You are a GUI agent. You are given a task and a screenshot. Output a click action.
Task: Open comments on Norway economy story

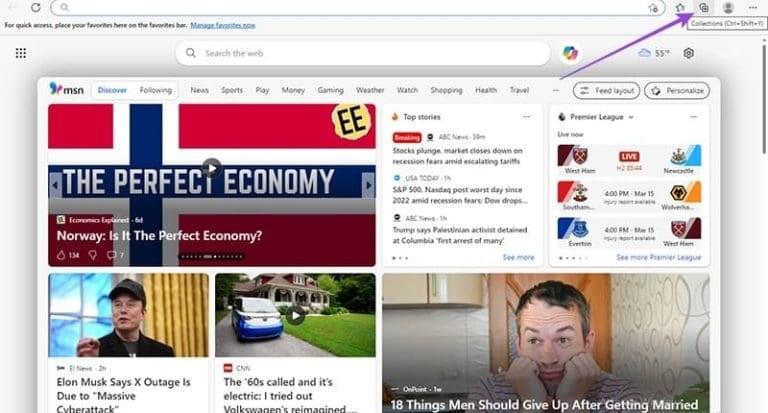(115, 255)
